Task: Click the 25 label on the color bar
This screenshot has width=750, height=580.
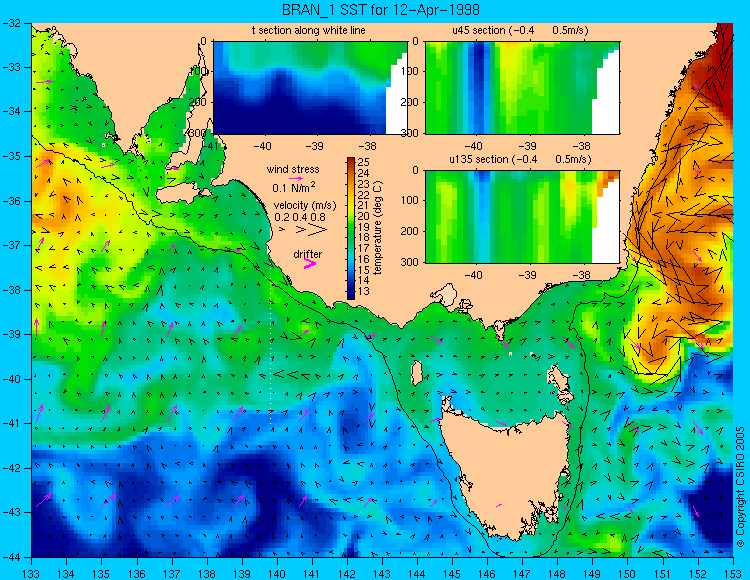Action: [364, 162]
